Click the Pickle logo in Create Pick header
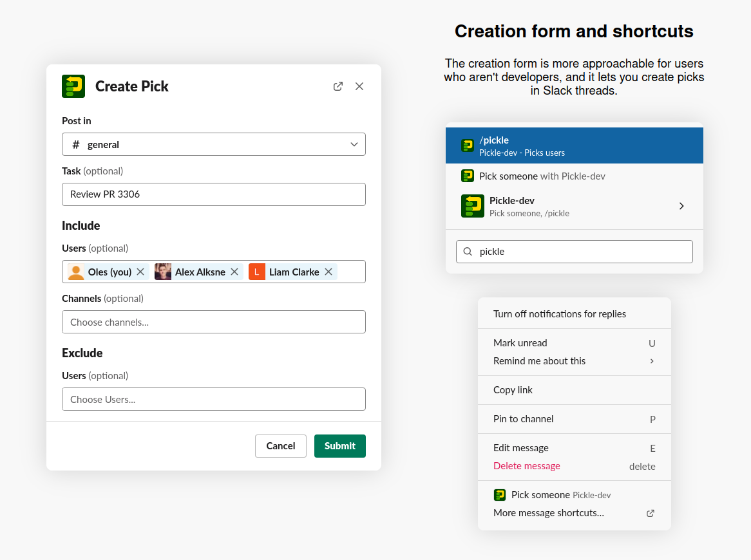Viewport: 751px width, 560px height. [73, 86]
